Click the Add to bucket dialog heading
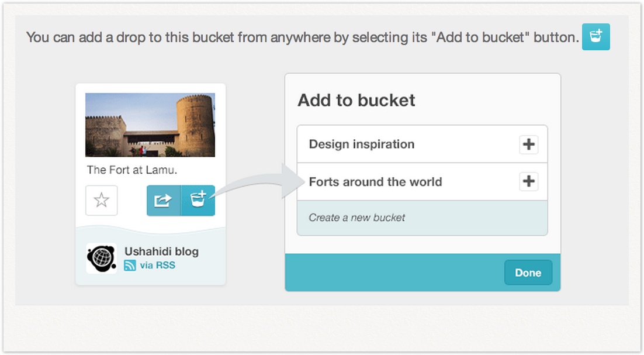 click(356, 100)
